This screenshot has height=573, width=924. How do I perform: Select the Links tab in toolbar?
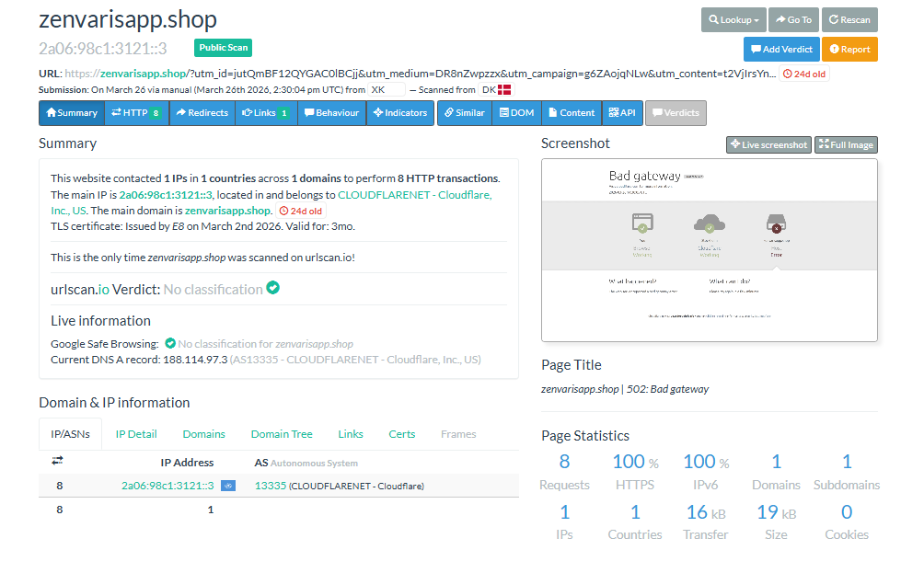click(x=265, y=113)
